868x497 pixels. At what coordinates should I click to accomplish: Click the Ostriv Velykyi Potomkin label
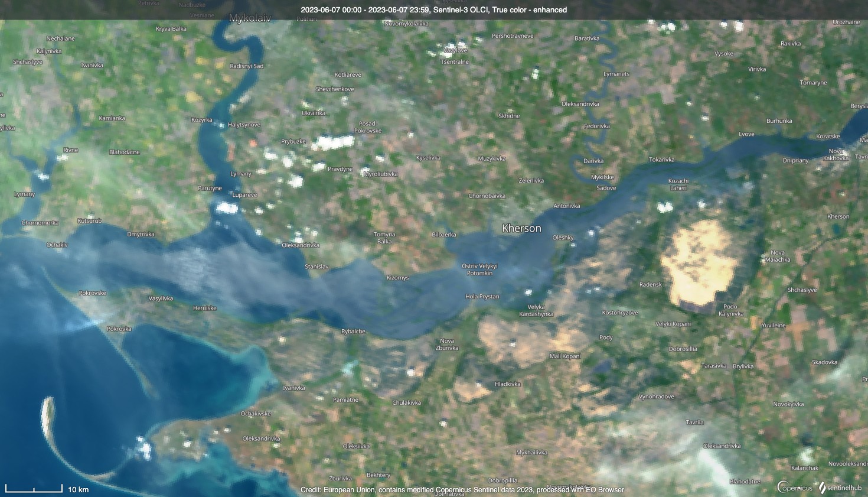(479, 269)
